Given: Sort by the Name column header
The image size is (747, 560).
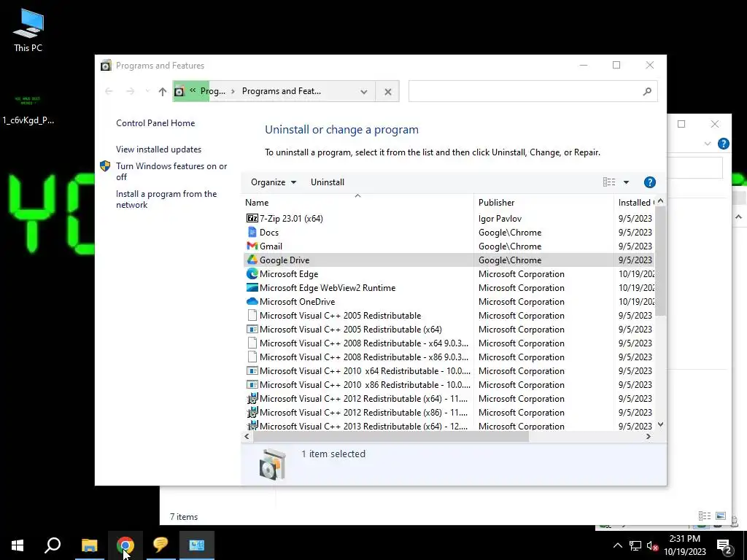Looking at the screenshot, I should [357, 203].
